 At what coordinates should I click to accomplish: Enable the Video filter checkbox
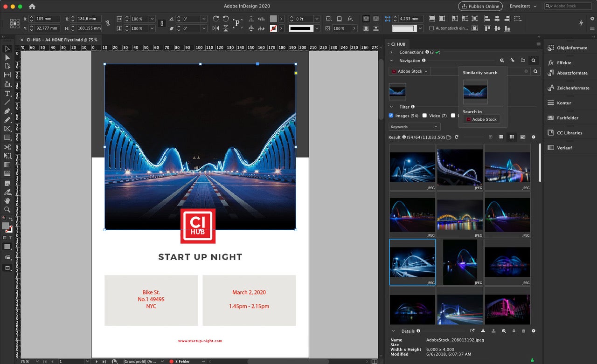pos(424,116)
